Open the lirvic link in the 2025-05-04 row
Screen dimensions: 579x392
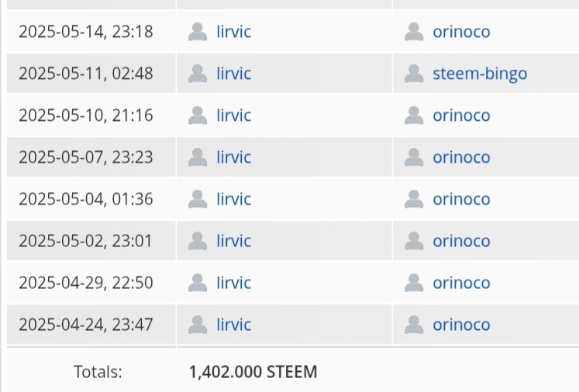(x=233, y=199)
